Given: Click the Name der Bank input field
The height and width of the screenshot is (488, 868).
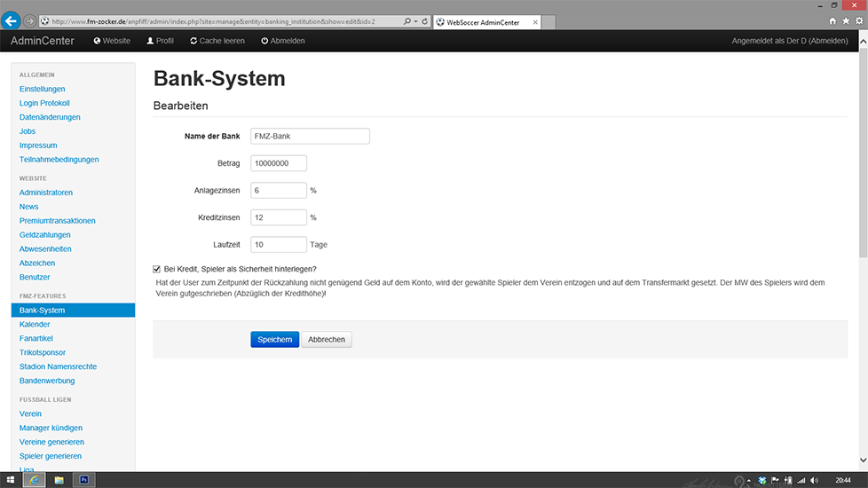Looking at the screenshot, I should tap(310, 137).
